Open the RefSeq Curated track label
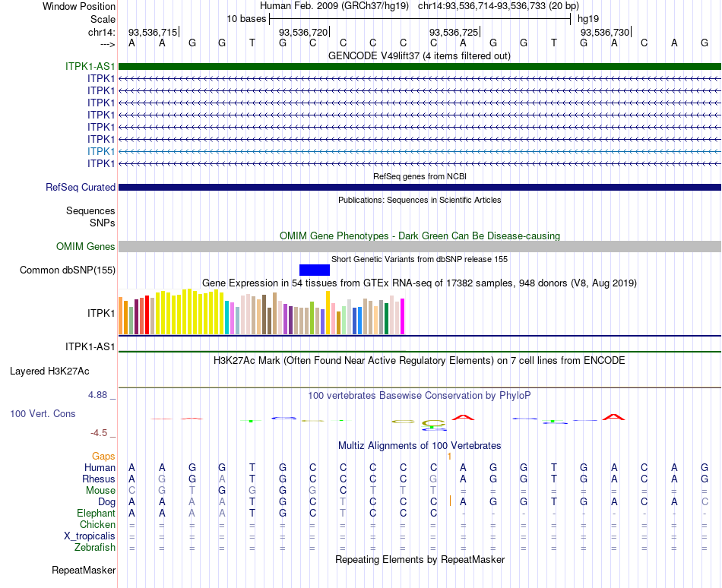 click(x=81, y=187)
